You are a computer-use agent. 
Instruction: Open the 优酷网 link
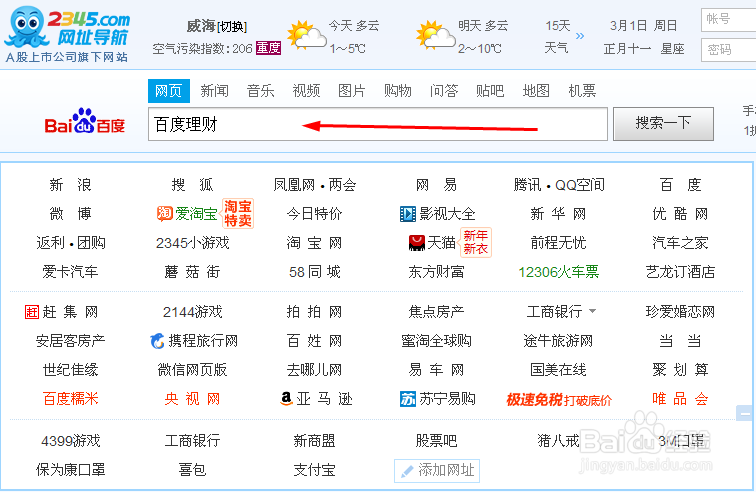point(680,214)
